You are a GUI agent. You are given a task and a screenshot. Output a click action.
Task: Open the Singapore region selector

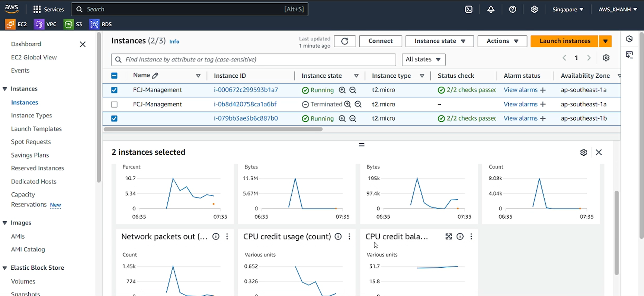point(568,9)
